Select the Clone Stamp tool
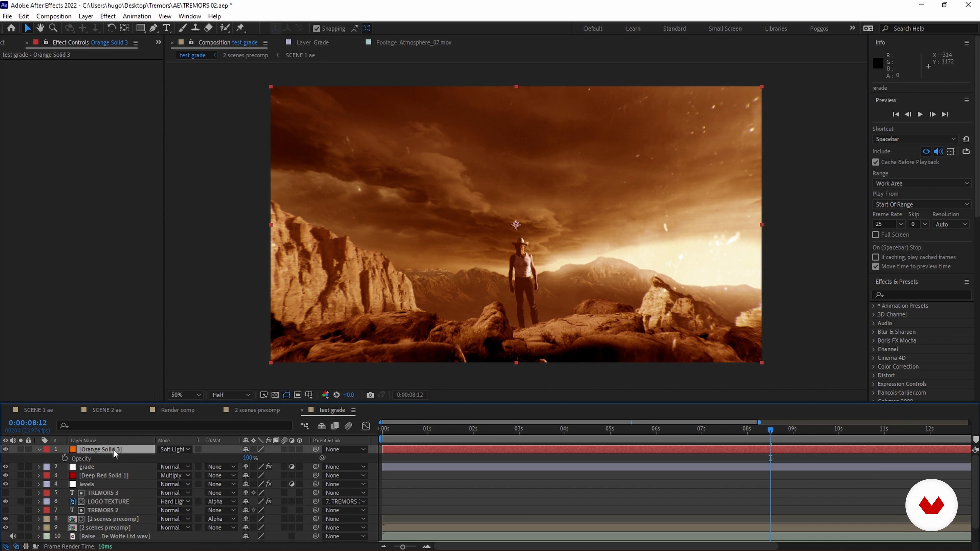This screenshot has width=980, height=551. click(195, 28)
